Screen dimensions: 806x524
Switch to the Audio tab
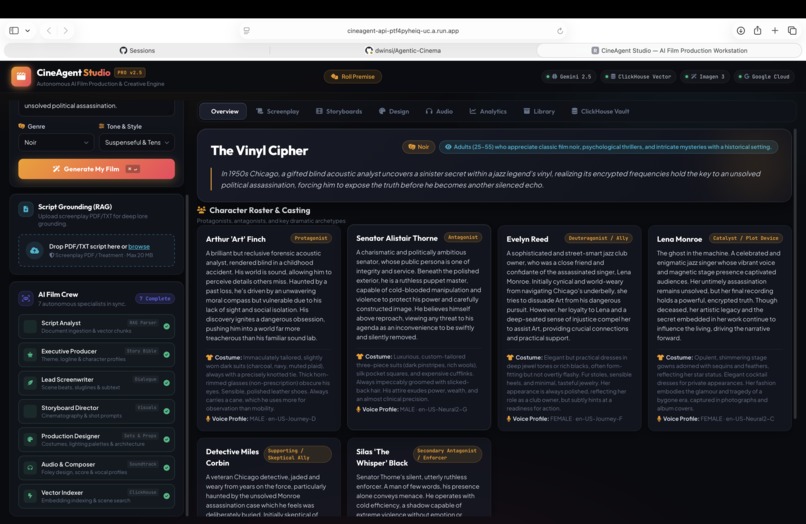[x=439, y=111]
